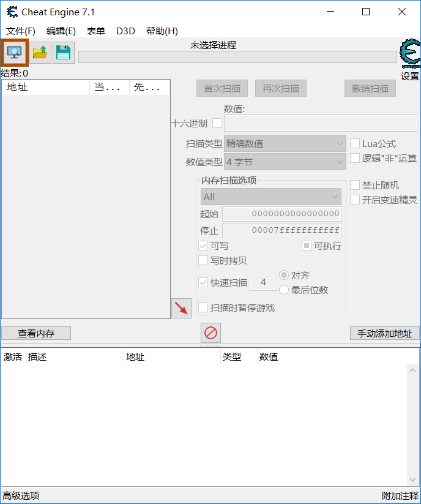Close the Cheat Engine window
421x504 pixels.
[x=402, y=12]
